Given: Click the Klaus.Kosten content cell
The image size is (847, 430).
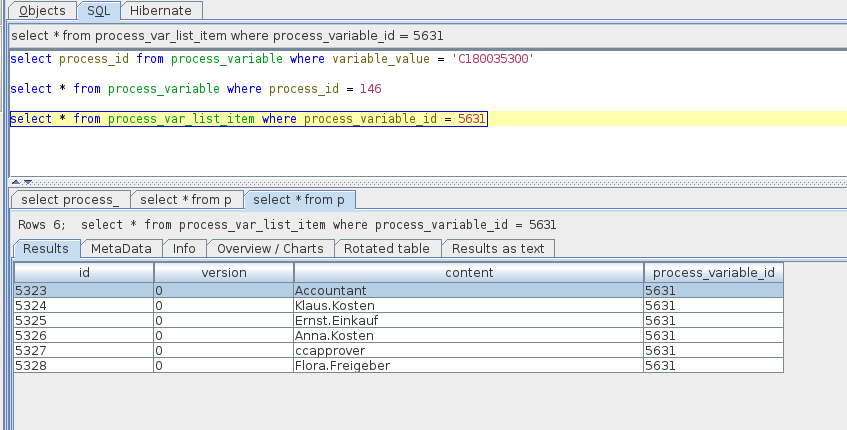Looking at the screenshot, I should [469, 306].
